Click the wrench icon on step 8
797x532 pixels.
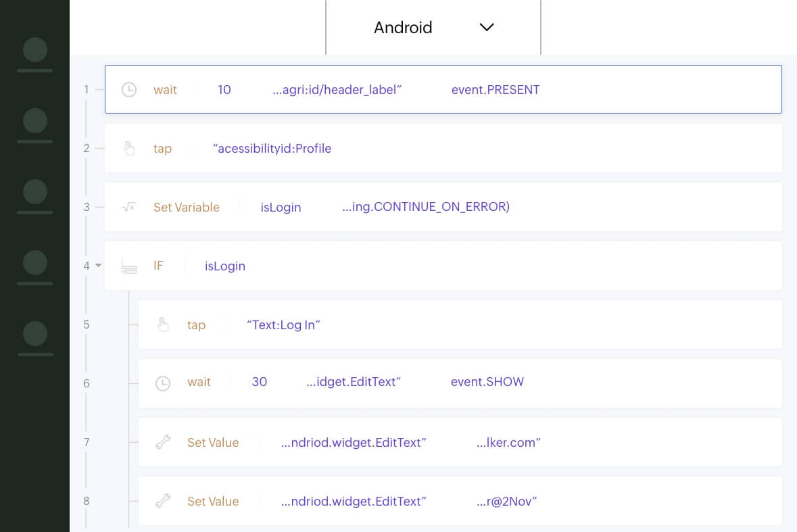point(163,502)
